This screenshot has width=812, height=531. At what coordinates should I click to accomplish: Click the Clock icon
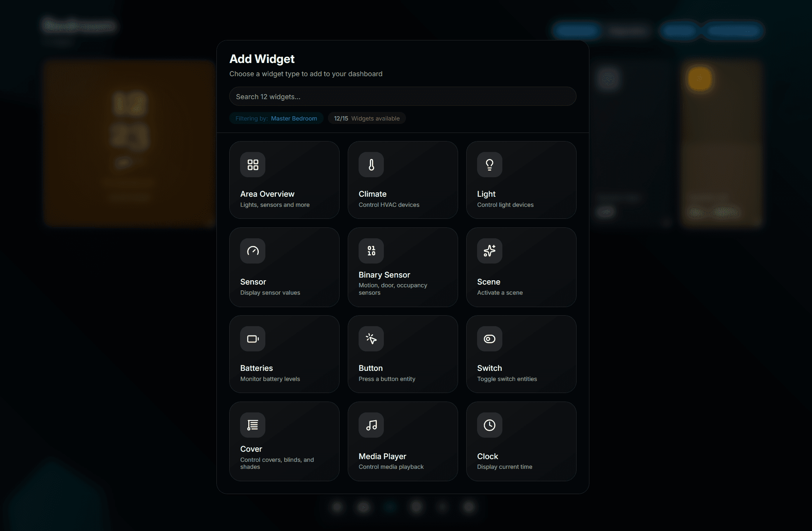(x=490, y=425)
